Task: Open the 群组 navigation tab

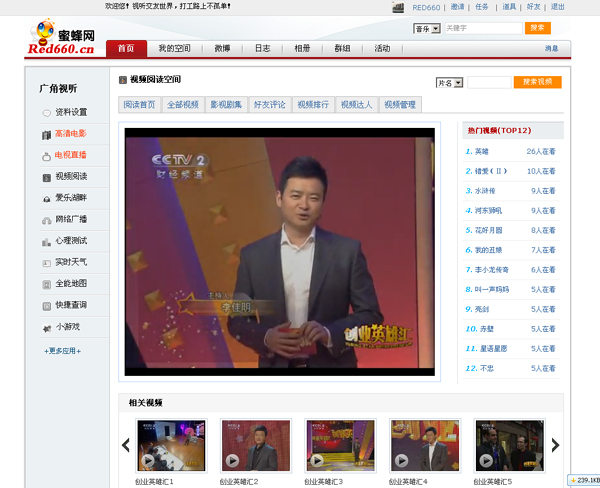Action: (x=342, y=49)
